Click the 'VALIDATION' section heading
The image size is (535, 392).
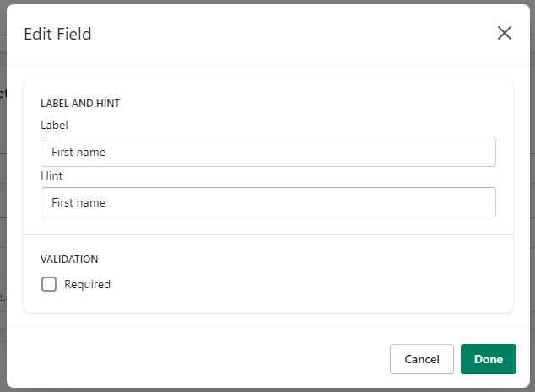tap(69, 260)
